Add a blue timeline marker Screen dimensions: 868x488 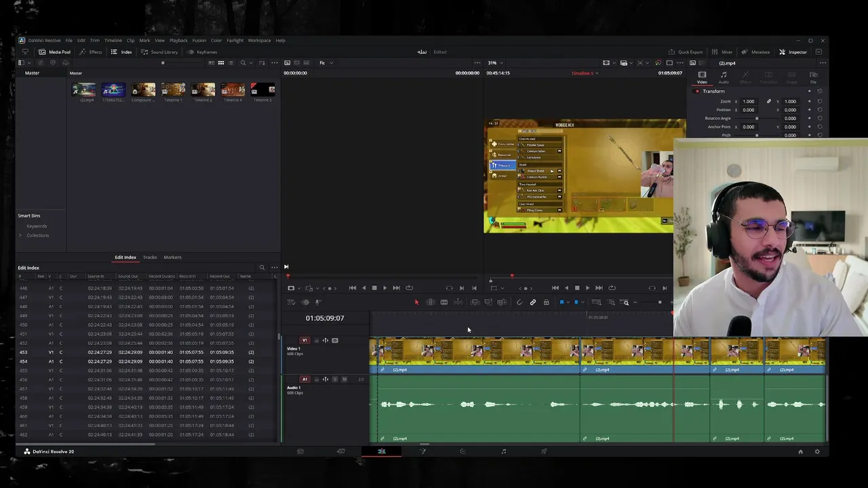(576, 302)
